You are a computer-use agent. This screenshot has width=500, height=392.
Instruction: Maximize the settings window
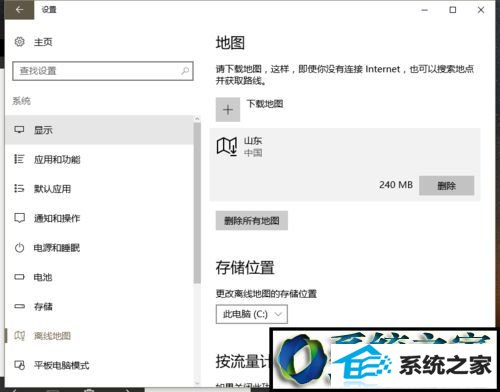point(453,10)
